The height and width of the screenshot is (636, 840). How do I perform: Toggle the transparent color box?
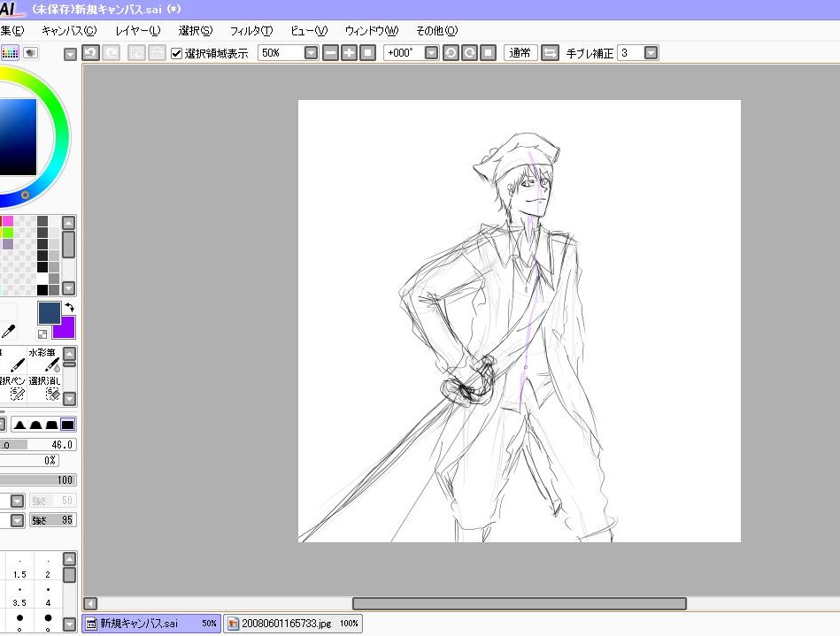42,334
